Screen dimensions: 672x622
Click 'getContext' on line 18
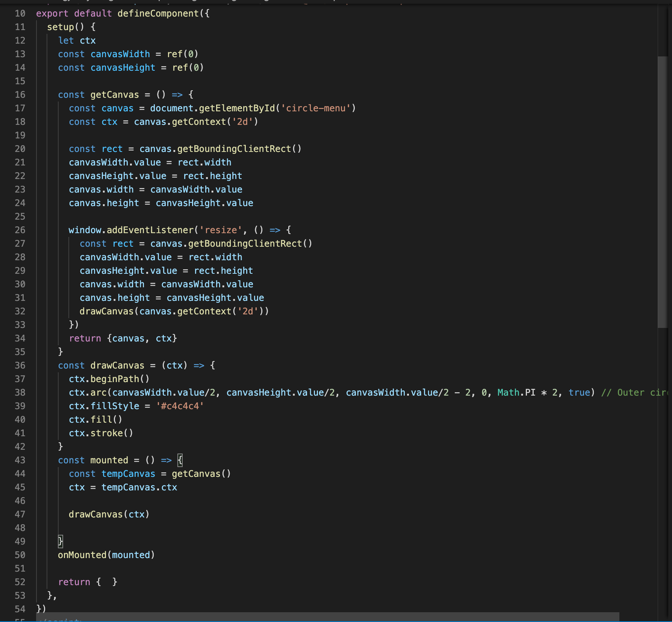(199, 122)
